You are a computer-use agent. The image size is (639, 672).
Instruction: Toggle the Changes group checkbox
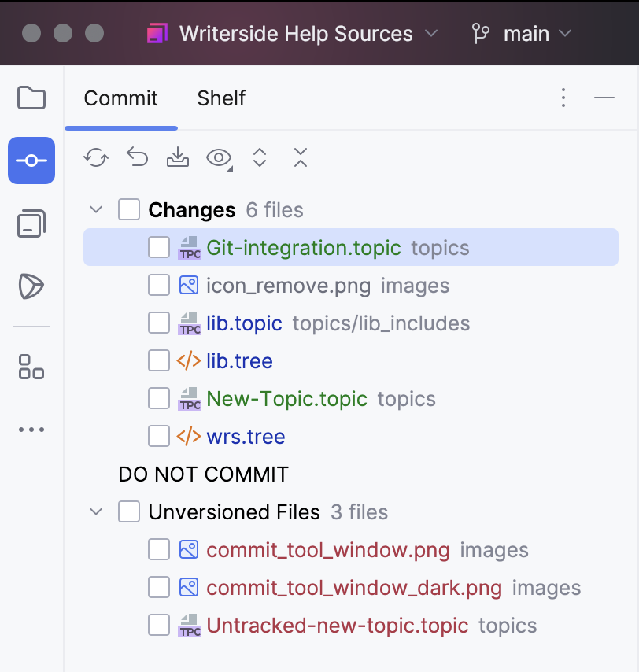pos(128,209)
